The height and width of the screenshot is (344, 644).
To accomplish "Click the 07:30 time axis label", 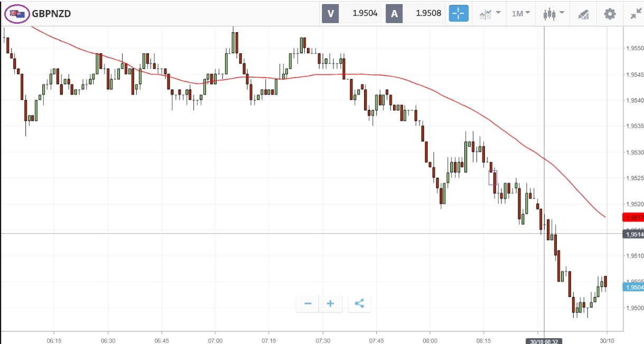I will pyautogui.click(x=322, y=340).
